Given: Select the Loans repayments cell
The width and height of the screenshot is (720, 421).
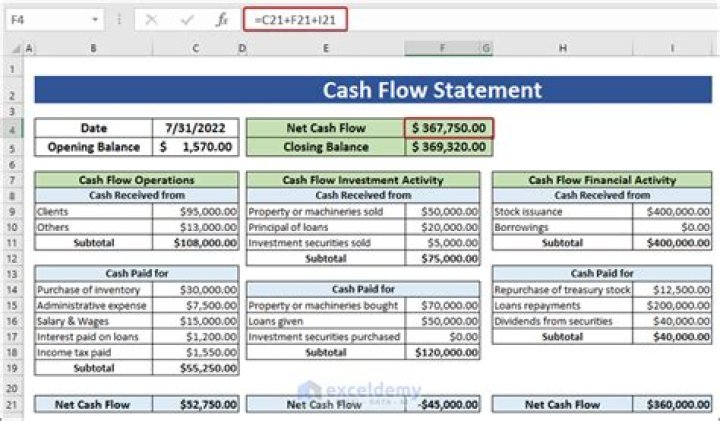Looking at the screenshot, I should (562, 305).
